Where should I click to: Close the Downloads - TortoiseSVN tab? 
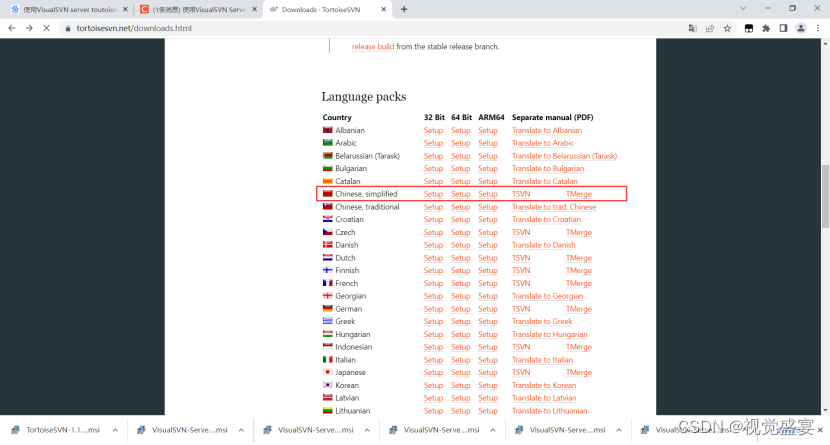click(383, 9)
